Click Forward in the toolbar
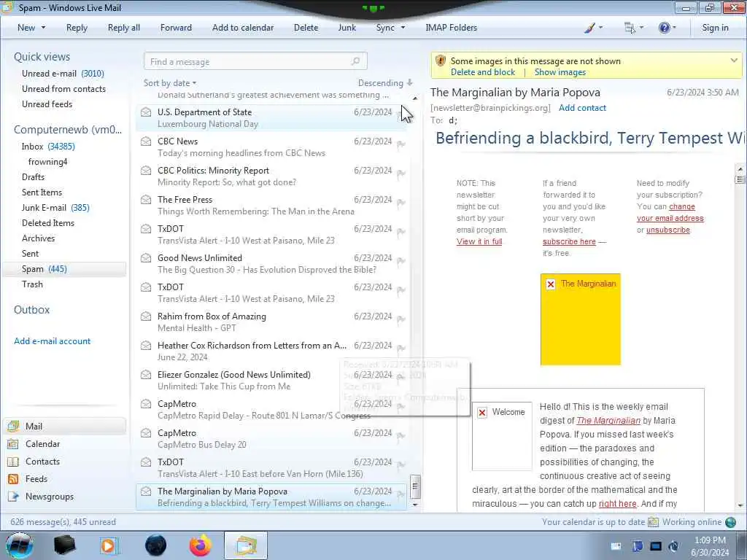The image size is (747, 560). (x=176, y=28)
